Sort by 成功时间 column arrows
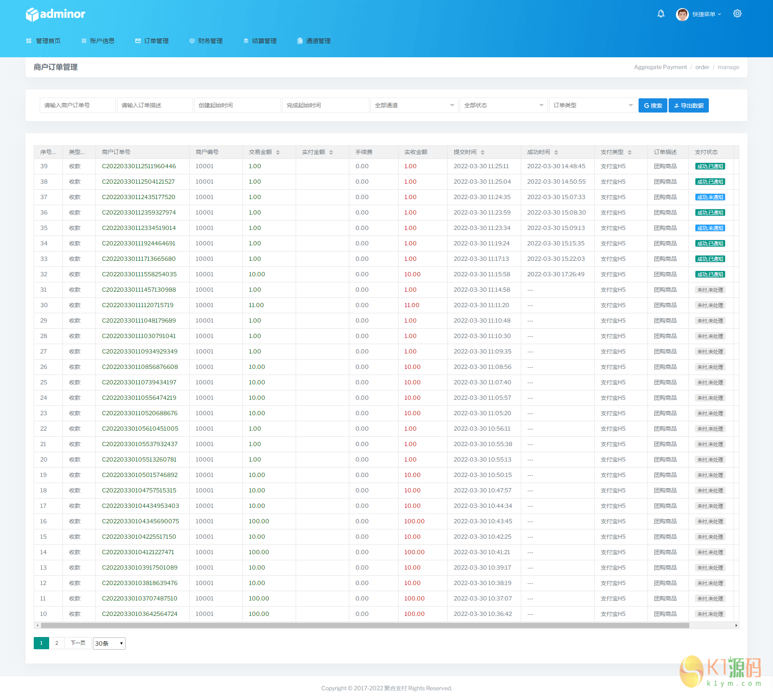773x700 pixels. pos(556,152)
